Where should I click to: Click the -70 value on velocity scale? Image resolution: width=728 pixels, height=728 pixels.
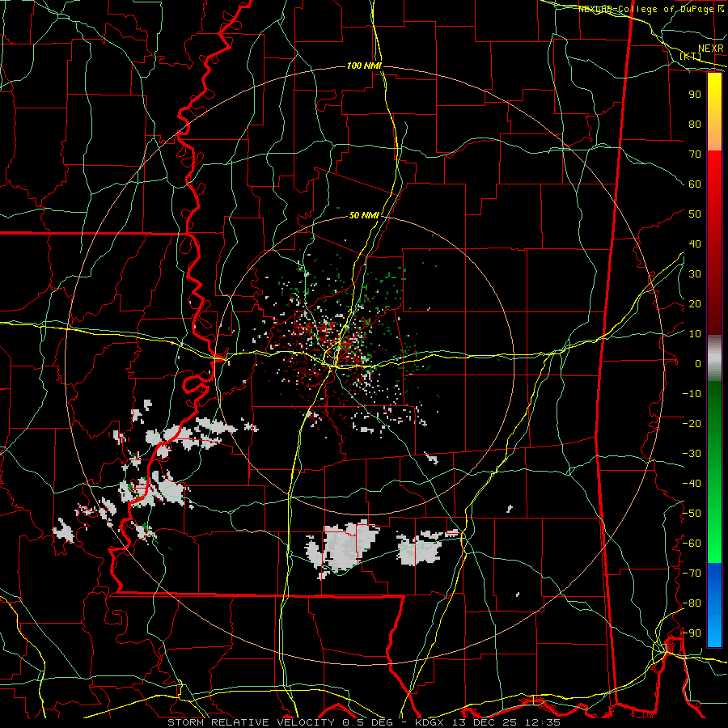692,574
